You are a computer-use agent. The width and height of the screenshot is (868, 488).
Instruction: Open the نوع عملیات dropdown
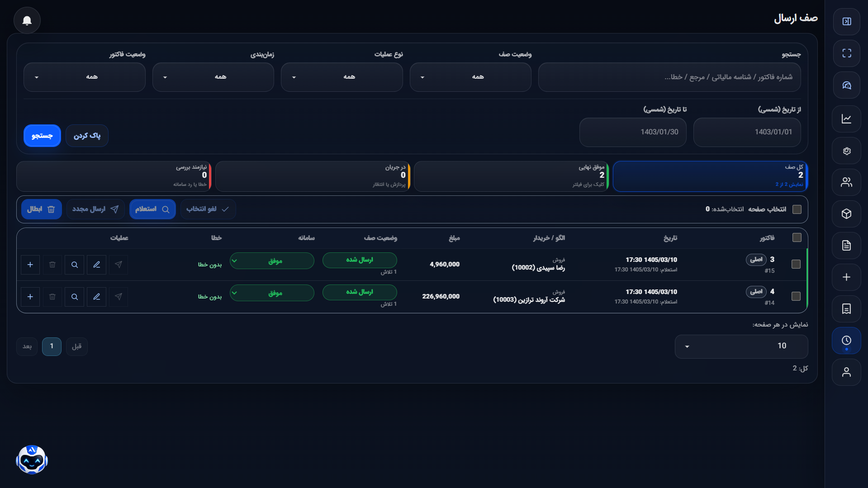[342, 77]
